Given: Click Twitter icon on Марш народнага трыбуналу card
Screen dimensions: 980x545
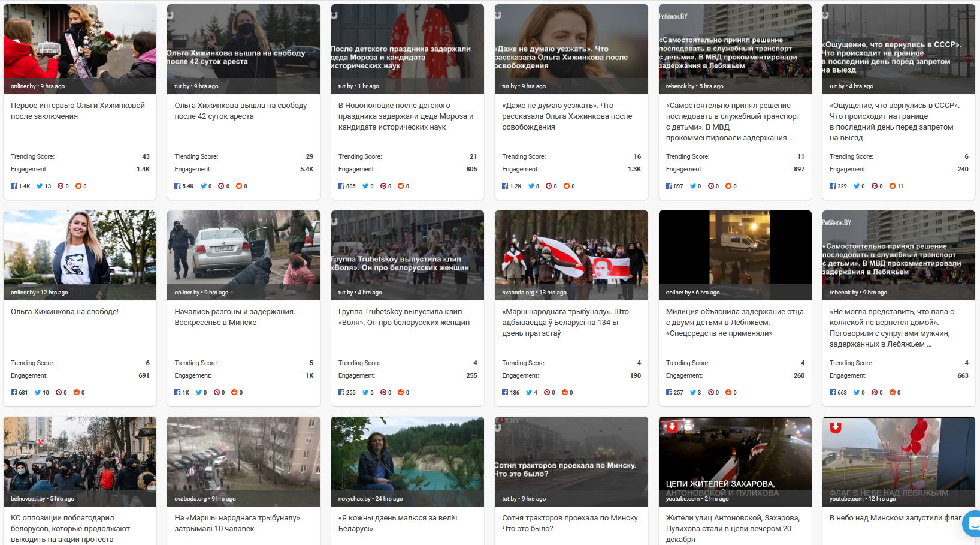Looking at the screenshot, I should tap(529, 393).
